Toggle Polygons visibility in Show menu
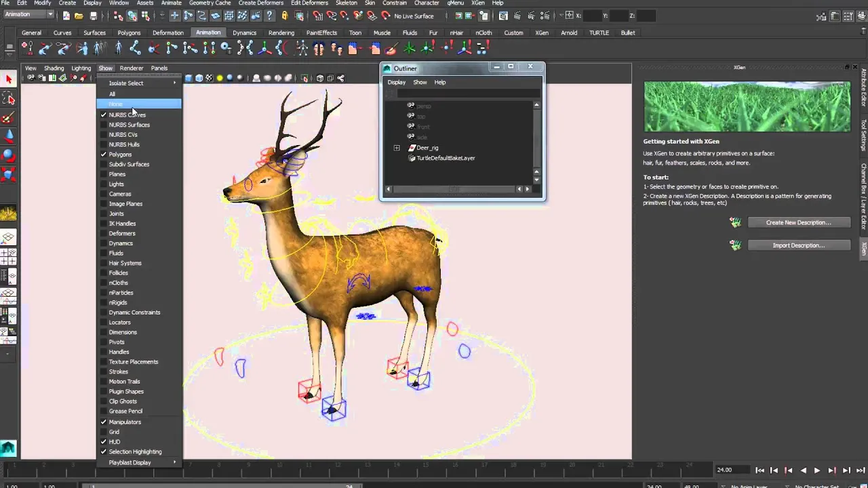This screenshot has height=488, width=868. pos(120,155)
